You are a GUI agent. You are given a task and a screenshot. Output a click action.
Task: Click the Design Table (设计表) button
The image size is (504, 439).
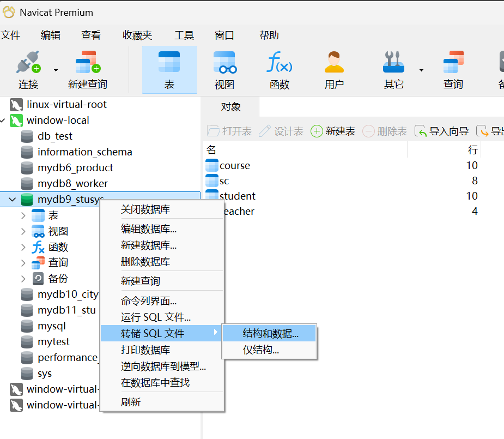click(281, 131)
